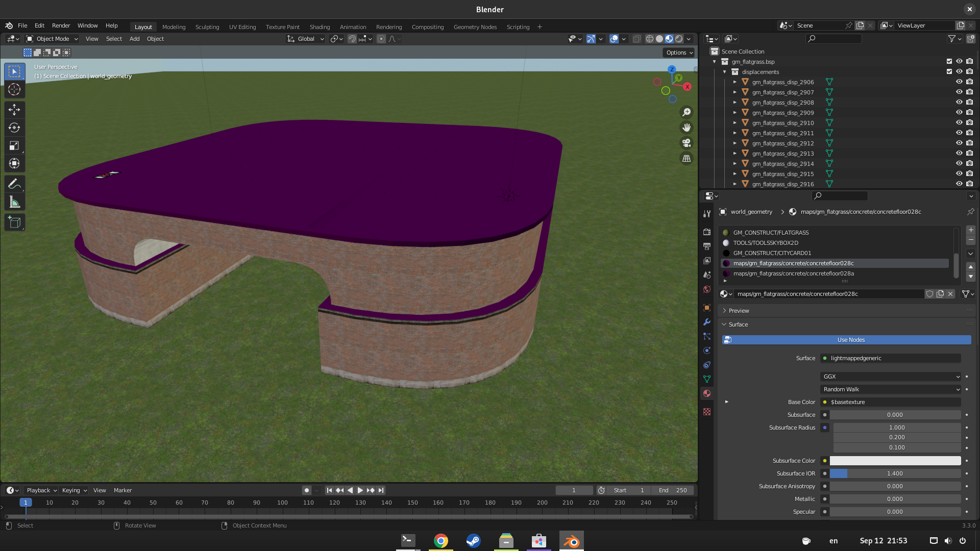The height and width of the screenshot is (551, 980).
Task: Switch to the Shading workspace tab
Action: coord(320,27)
